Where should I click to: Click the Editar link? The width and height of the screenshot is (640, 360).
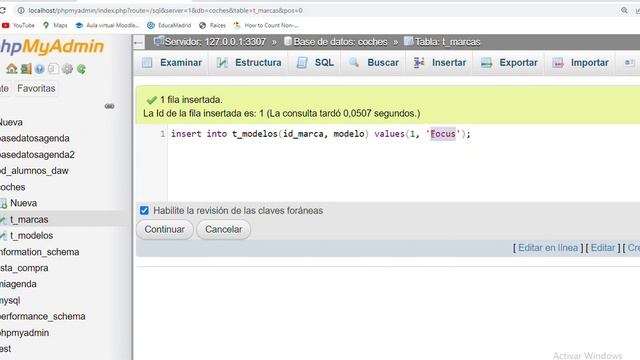pos(603,248)
